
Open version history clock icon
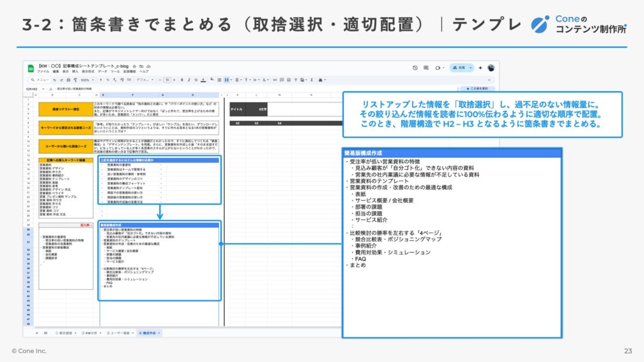pos(415,68)
